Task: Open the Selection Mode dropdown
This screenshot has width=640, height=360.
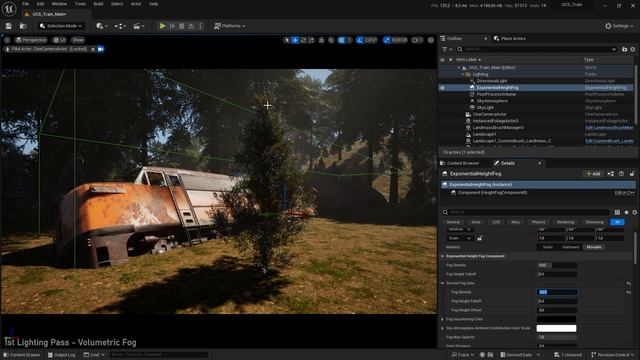Action: 61,26
